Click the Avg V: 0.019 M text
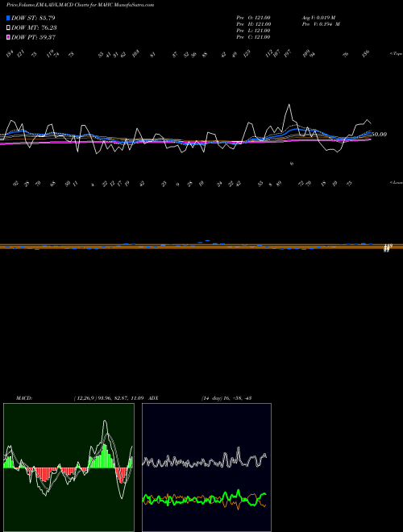Image resolution: width=403 pixels, height=532 pixels. tap(321, 18)
